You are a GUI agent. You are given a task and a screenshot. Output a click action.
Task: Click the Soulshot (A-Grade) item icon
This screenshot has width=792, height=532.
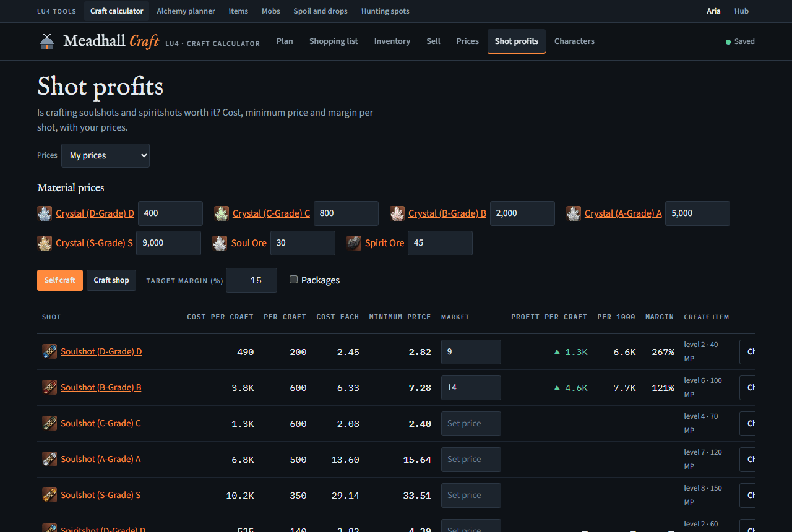[49, 459]
